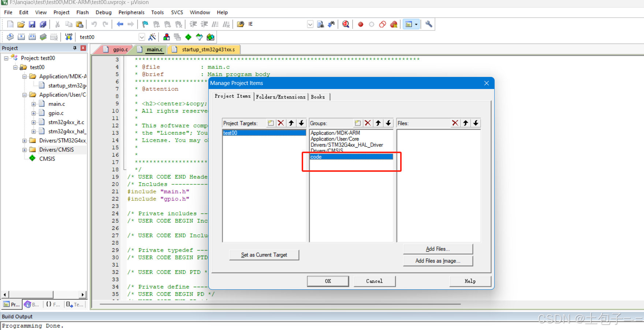The height and width of the screenshot is (330, 644).
Task: Open the Flash menu
Action: [82, 12]
